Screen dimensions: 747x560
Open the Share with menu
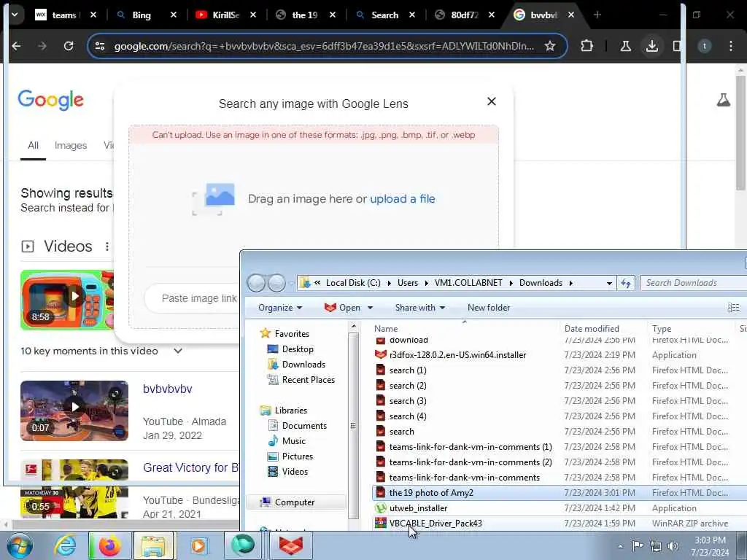pos(420,308)
